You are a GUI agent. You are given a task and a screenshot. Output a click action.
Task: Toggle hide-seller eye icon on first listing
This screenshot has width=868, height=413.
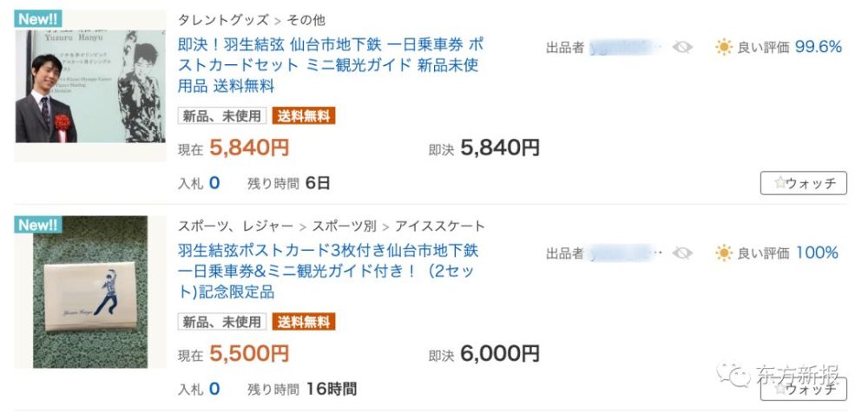pyautogui.click(x=682, y=47)
